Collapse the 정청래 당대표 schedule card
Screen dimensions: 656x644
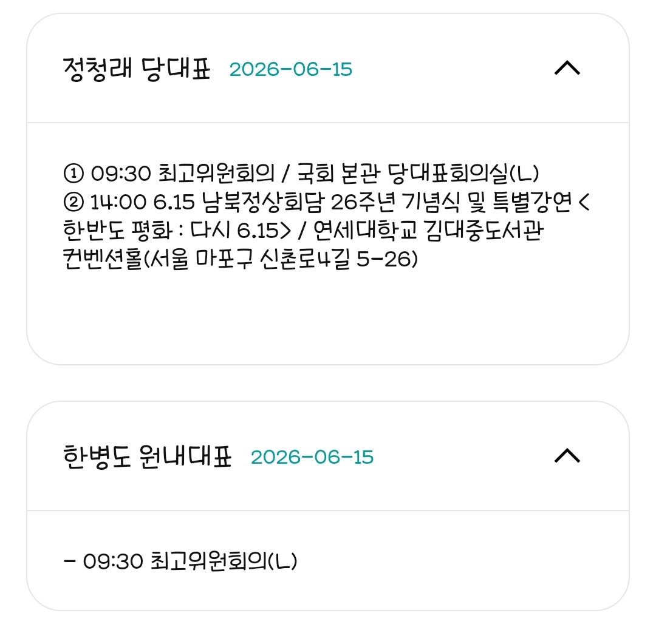click(567, 68)
